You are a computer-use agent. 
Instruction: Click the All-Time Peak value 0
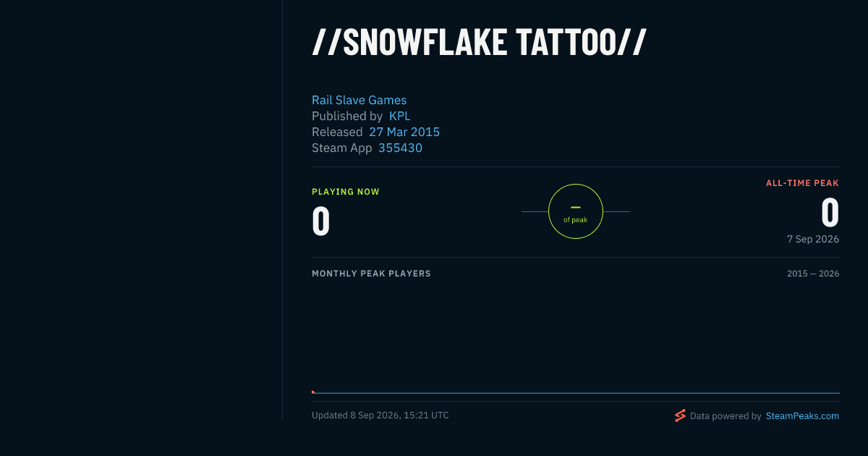coord(830,214)
